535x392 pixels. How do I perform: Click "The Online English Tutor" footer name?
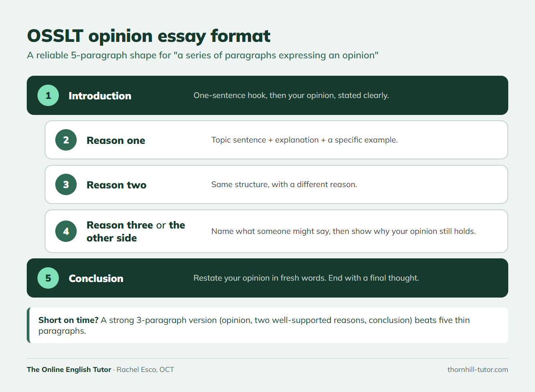(69, 369)
